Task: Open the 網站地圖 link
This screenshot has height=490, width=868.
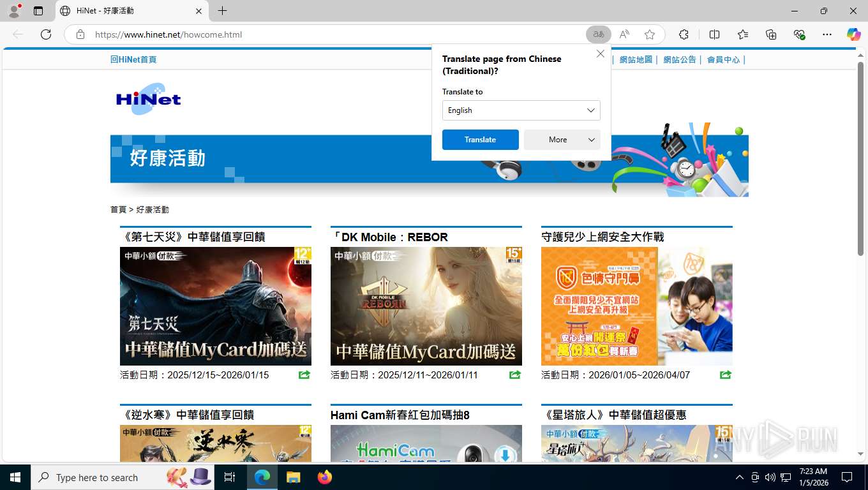Action: pyautogui.click(x=636, y=59)
